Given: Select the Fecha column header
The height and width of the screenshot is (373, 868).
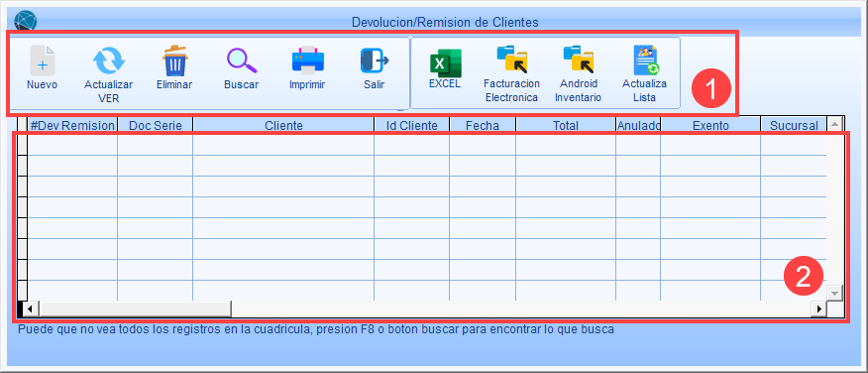Looking at the screenshot, I should pos(483,125).
